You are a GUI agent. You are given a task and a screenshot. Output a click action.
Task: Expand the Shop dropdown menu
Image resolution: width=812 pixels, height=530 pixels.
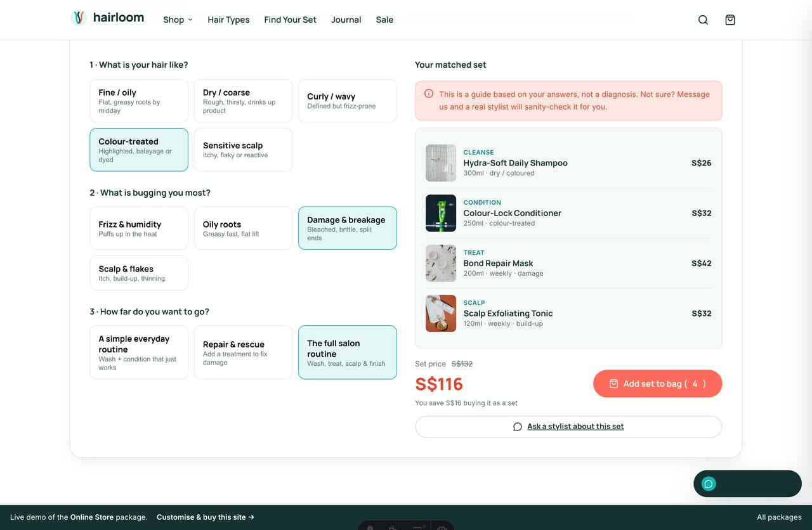click(x=178, y=20)
